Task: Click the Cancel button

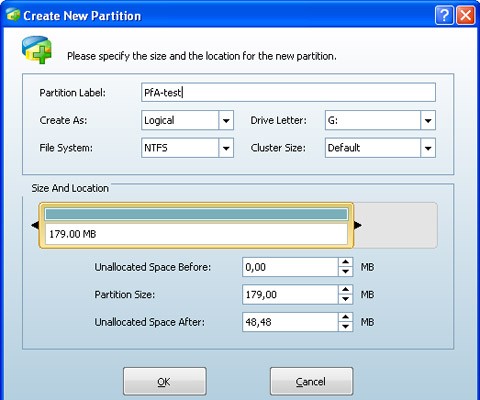Action: point(311,382)
